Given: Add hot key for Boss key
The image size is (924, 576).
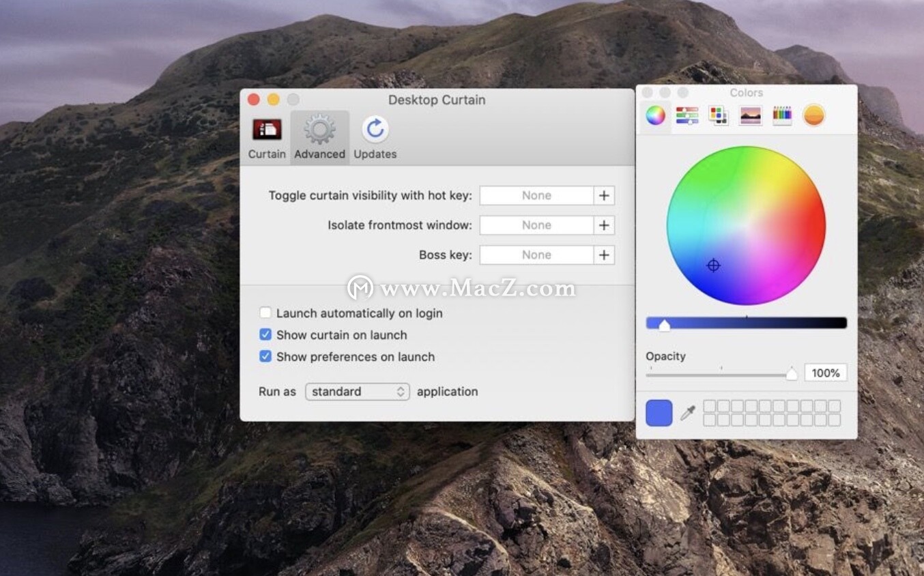Looking at the screenshot, I should (x=604, y=255).
